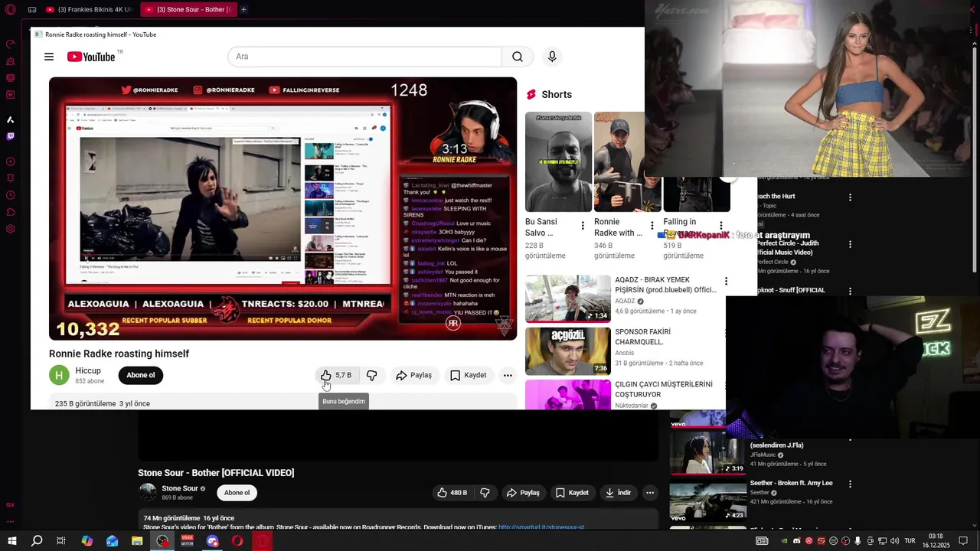The image size is (980, 551).
Task: Open the smarturl.it/stonesour-st description link
Action: click(x=541, y=527)
